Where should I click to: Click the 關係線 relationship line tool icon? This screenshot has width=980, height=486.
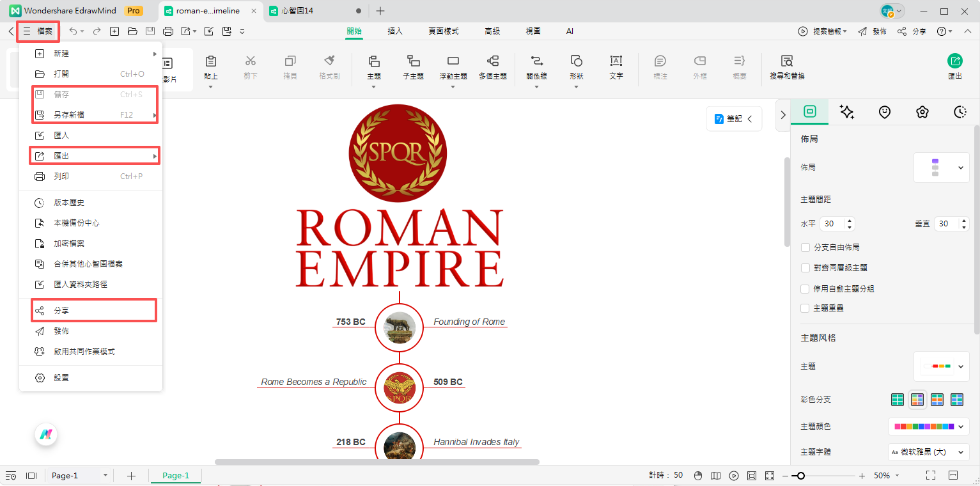point(536,61)
